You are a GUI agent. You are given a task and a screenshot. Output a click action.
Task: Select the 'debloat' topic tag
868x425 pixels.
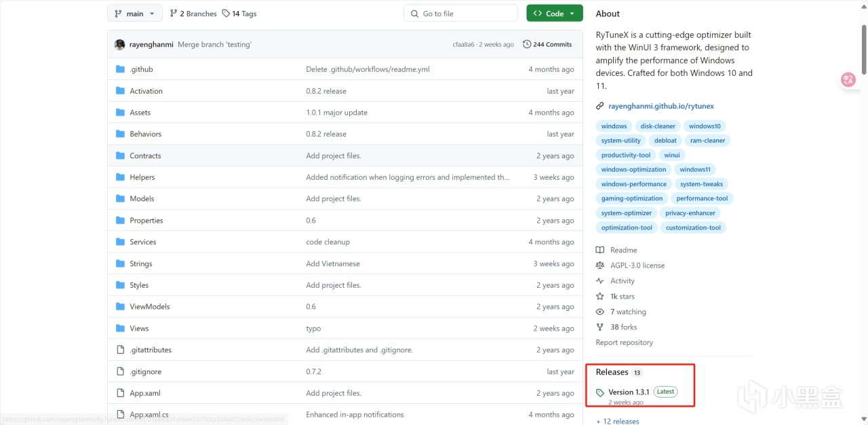pyautogui.click(x=665, y=141)
